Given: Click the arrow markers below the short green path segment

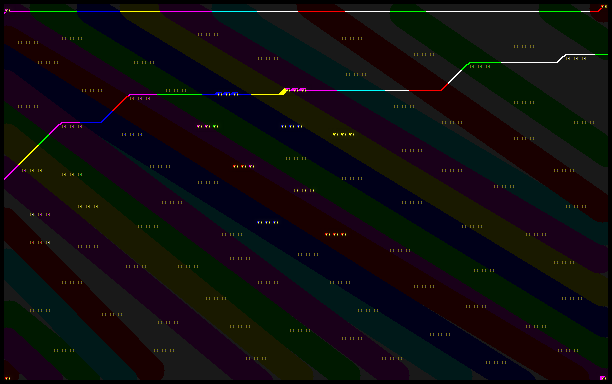Looking at the screenshot, I should [480, 67].
